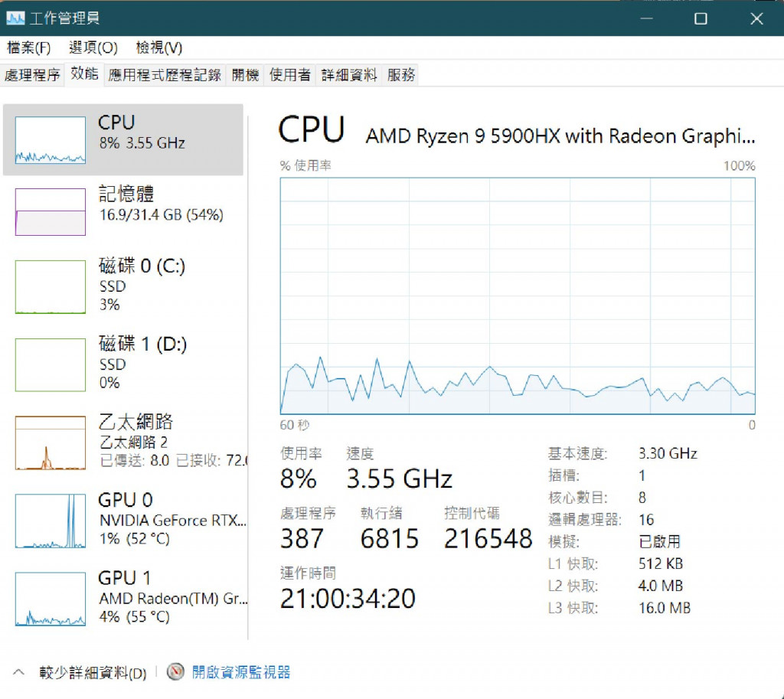Viewport: 784px width, 699px height.
Task: Select the GPU 1 graph thumbnail
Action: pyautogui.click(x=50, y=599)
